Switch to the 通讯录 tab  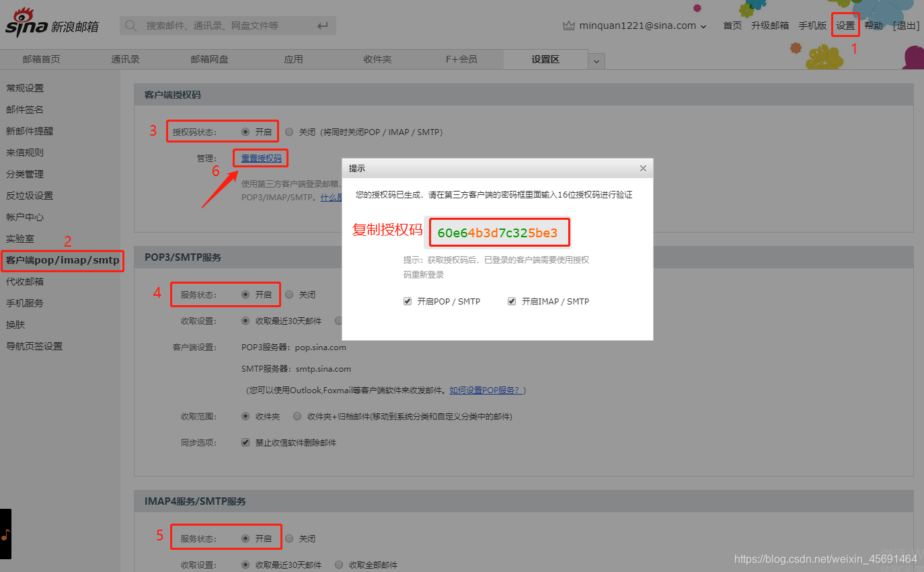(x=125, y=59)
